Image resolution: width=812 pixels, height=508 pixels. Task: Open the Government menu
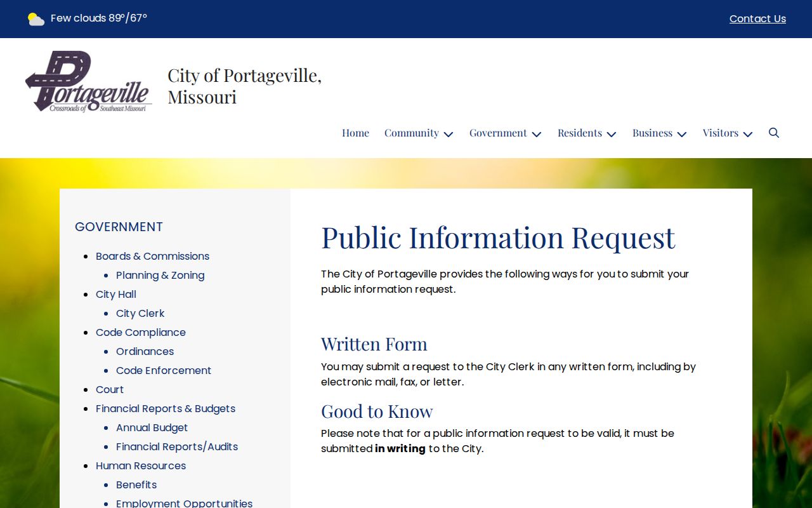(x=498, y=133)
